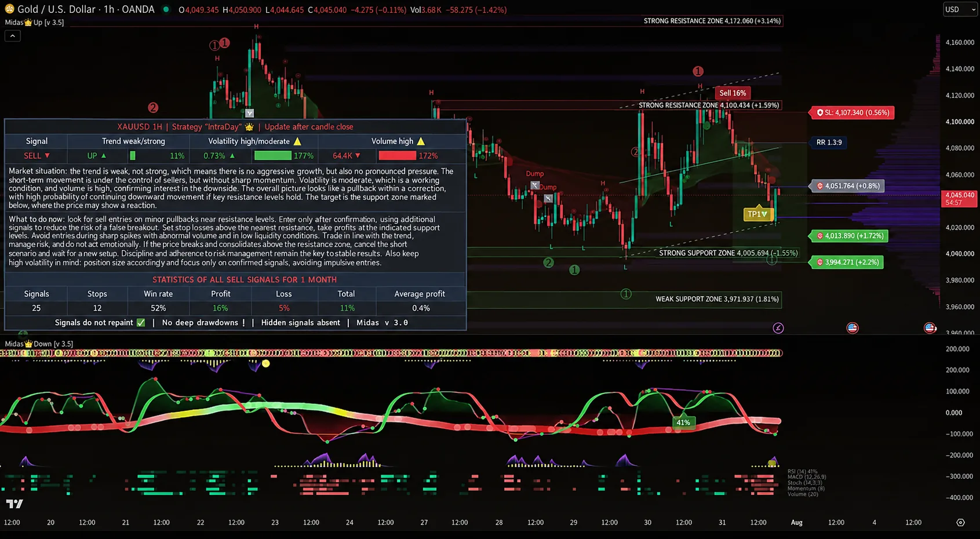Click the red circled 1 above Sell 16%
This screenshot has width=980, height=539.
698,71
